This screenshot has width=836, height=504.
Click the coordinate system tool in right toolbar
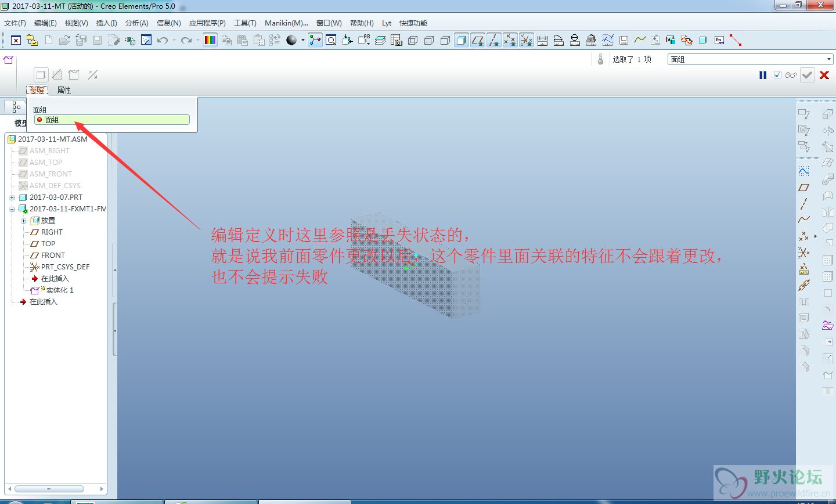pos(804,253)
